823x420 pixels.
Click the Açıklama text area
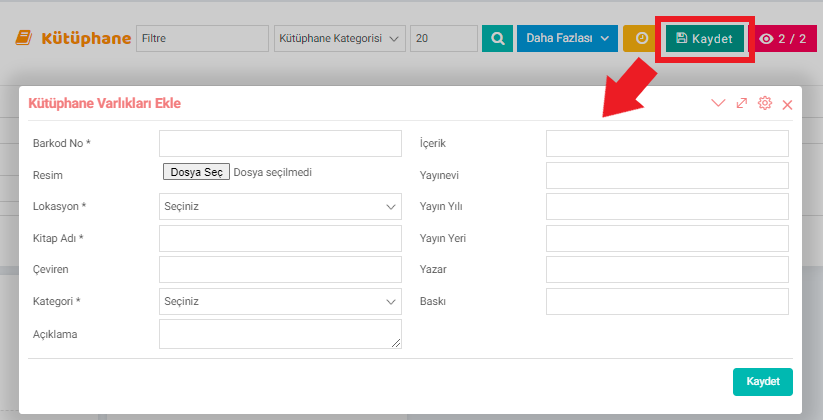[x=280, y=334]
